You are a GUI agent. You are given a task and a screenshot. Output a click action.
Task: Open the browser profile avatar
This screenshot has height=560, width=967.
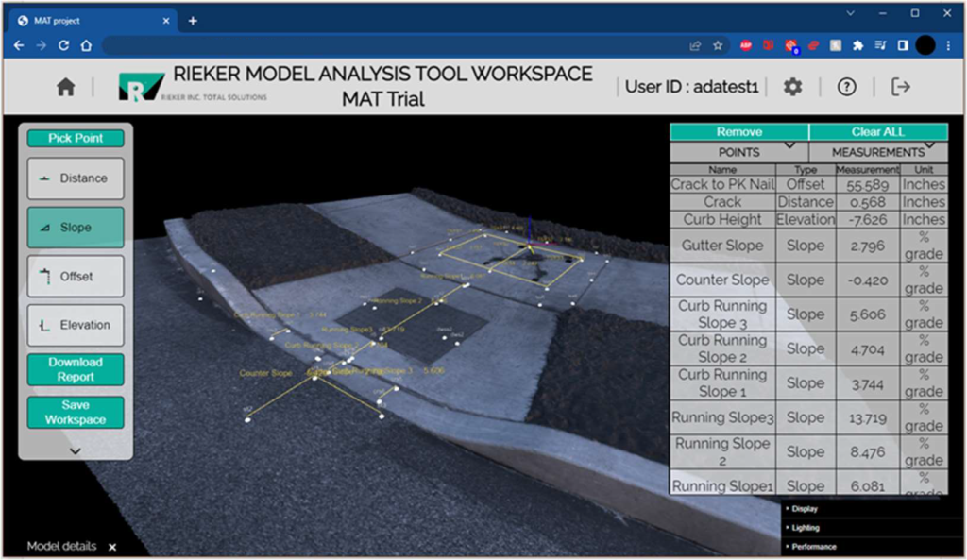(x=925, y=45)
